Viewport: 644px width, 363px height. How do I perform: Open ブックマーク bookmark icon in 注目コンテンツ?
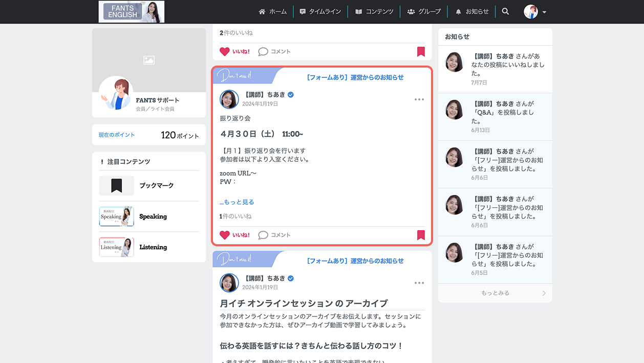117,185
